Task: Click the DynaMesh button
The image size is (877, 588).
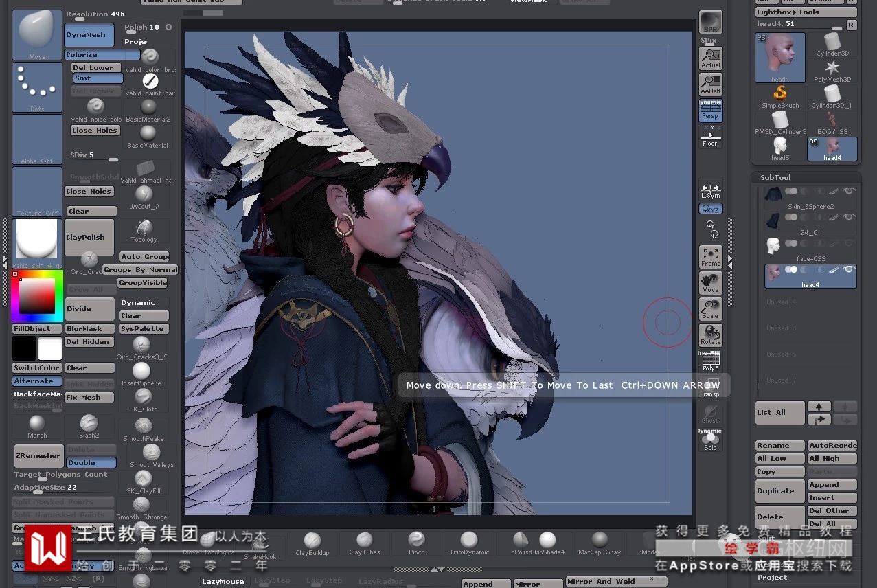Action: point(89,34)
